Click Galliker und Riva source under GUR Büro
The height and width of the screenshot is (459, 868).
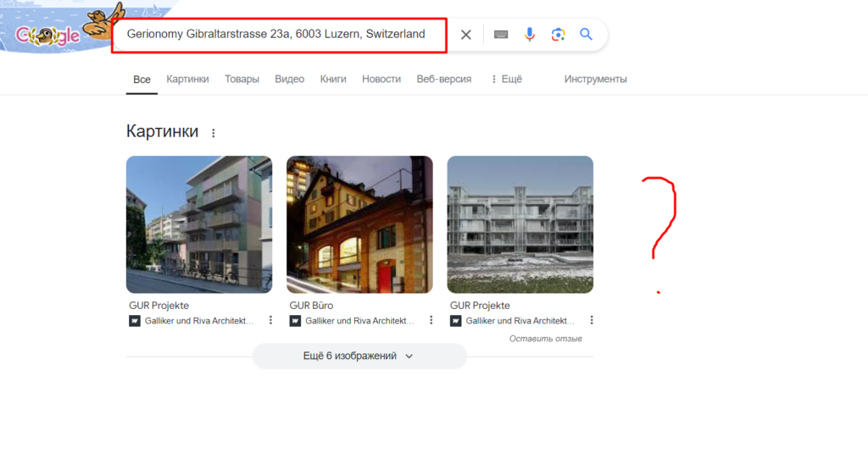click(x=359, y=321)
